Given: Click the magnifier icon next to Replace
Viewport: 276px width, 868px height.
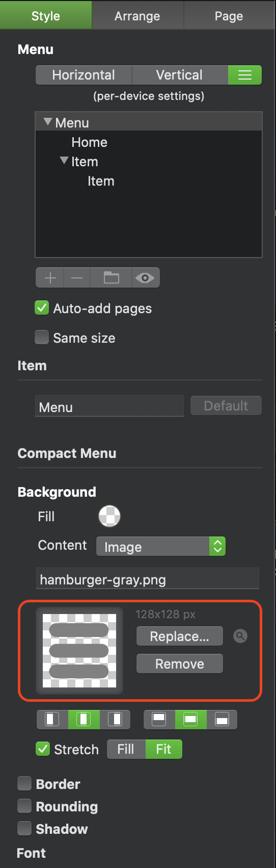Looking at the screenshot, I should tap(240, 636).
